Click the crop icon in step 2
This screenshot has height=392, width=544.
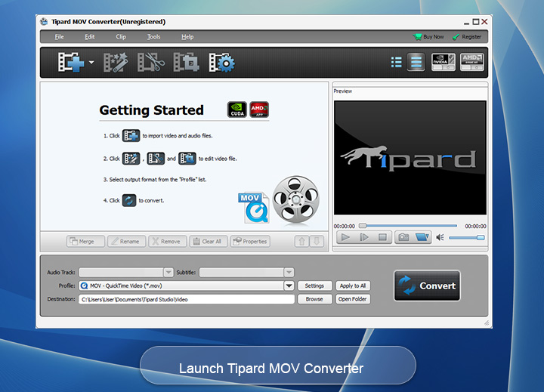pyautogui.click(x=187, y=159)
